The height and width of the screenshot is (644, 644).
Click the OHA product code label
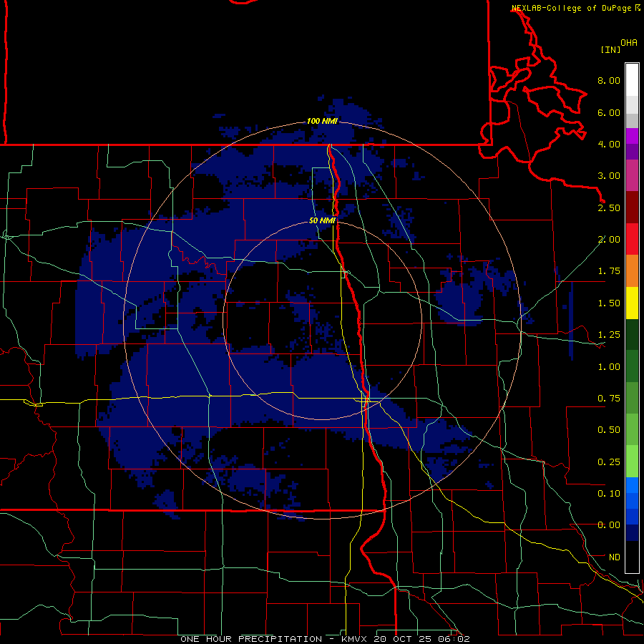pos(629,43)
